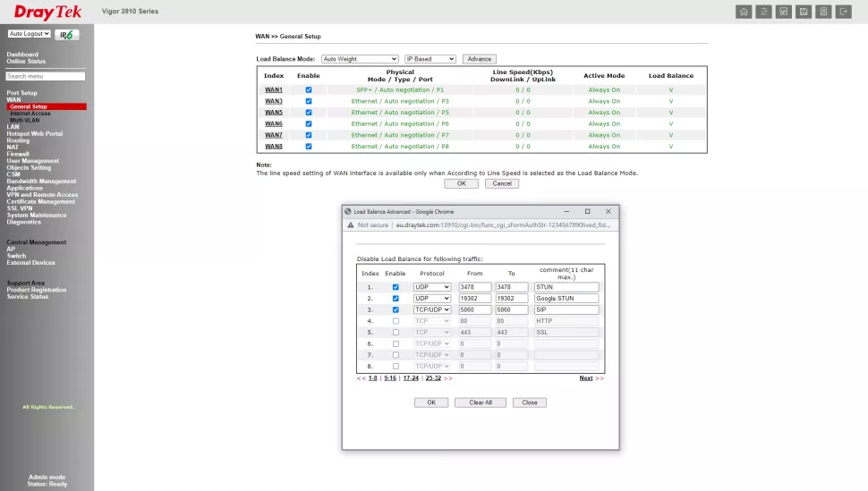Open rule 5 TCP protocol dropdown
This screenshot has height=491, width=868.
[432, 333]
